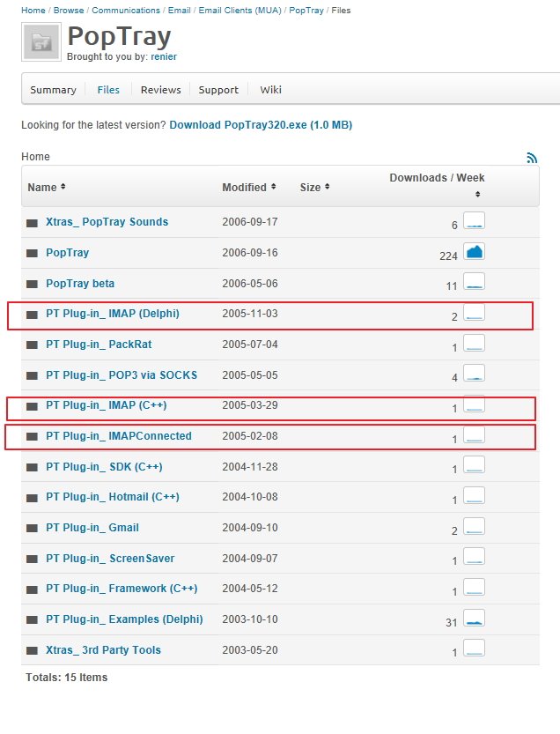
Task: Click the RSS feed icon
Action: 531,158
